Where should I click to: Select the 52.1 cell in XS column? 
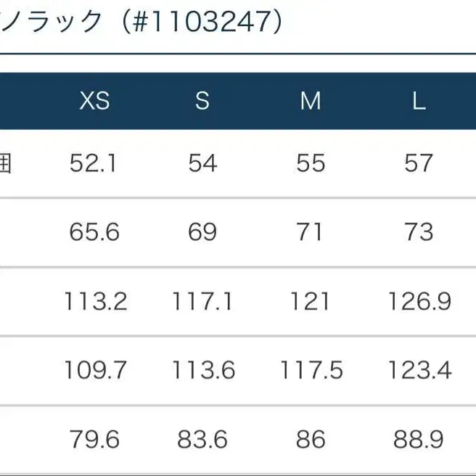tap(95, 163)
